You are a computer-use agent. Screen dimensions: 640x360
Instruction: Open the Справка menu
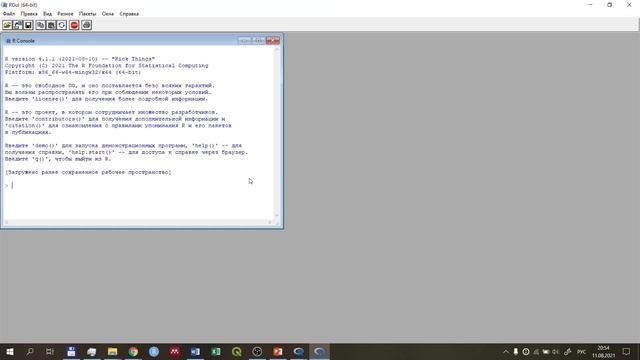[x=129, y=14]
